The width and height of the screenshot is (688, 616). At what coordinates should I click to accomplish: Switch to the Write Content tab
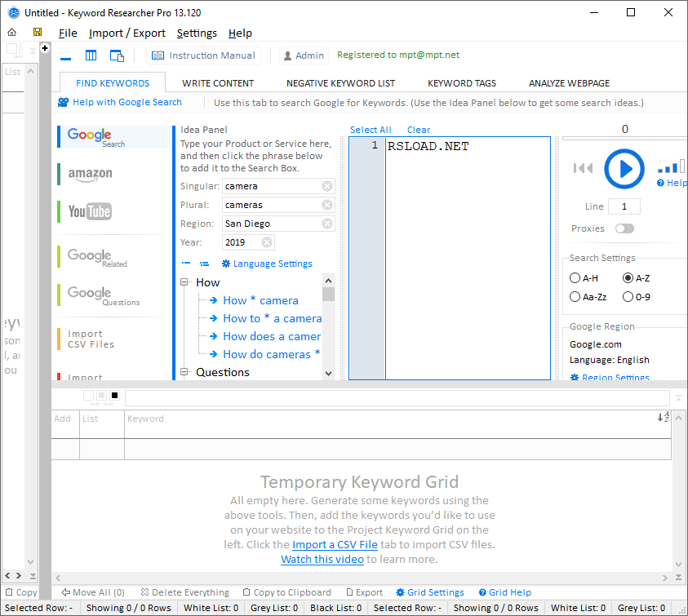coord(218,83)
